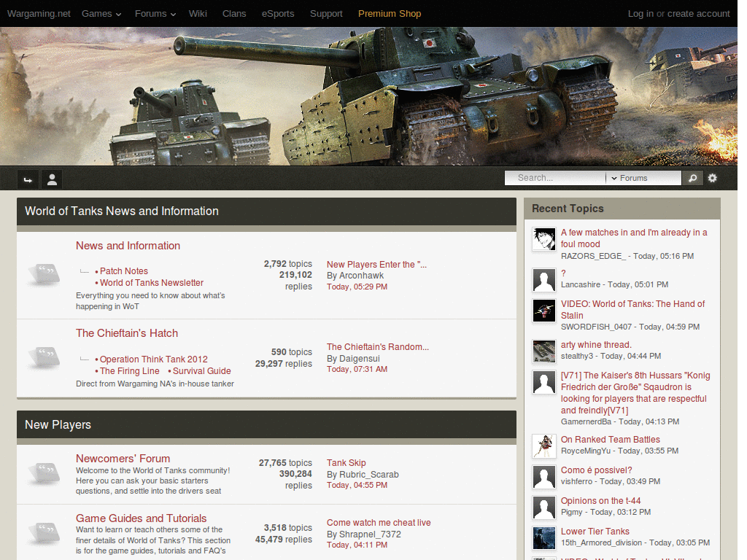Open the Patch Notes subforum
This screenshot has width=747, height=560.
pos(124,271)
